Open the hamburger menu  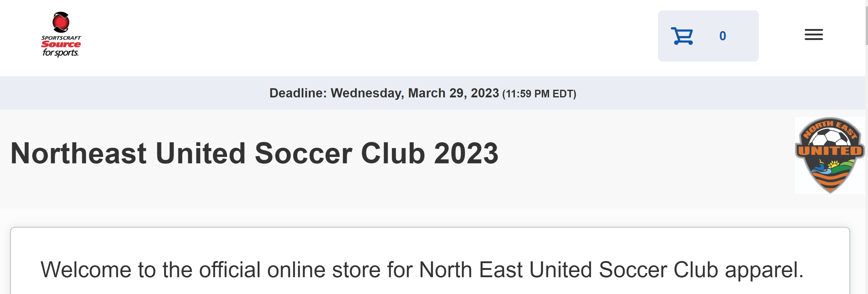(x=813, y=34)
